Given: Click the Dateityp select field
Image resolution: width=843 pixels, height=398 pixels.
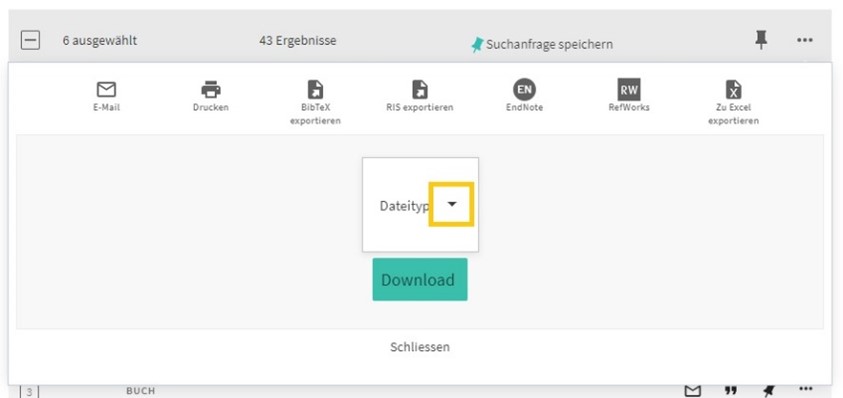Looking at the screenshot, I should pyautogui.click(x=420, y=204).
